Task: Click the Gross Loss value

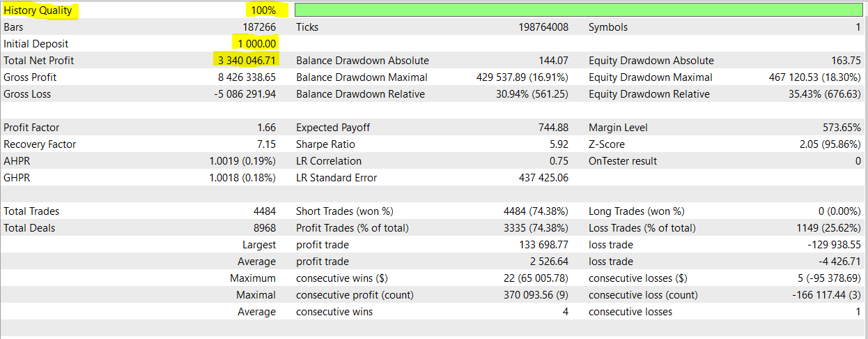Action: pos(245,94)
